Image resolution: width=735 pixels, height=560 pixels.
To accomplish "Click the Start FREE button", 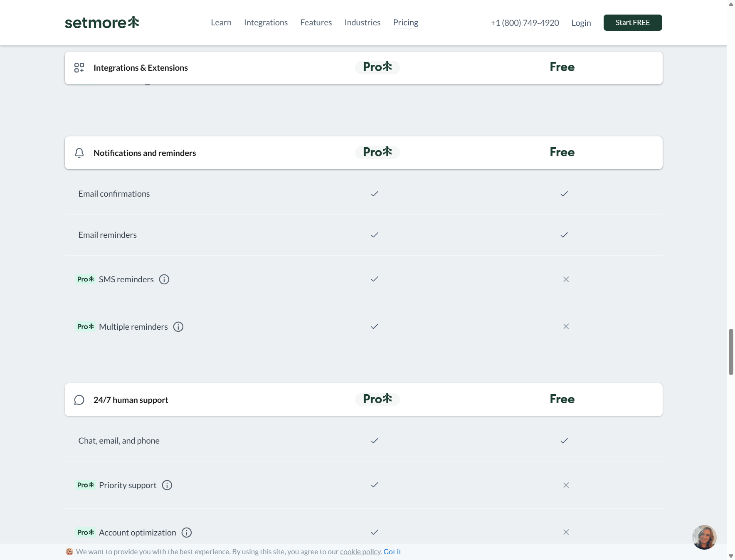I will (633, 22).
